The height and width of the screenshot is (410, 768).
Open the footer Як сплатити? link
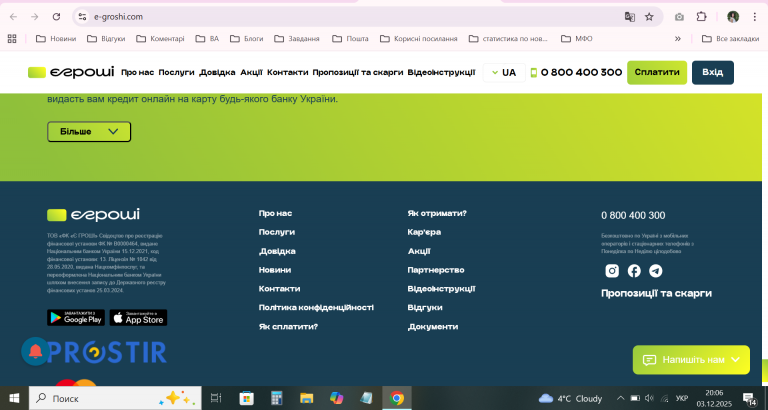pos(288,327)
